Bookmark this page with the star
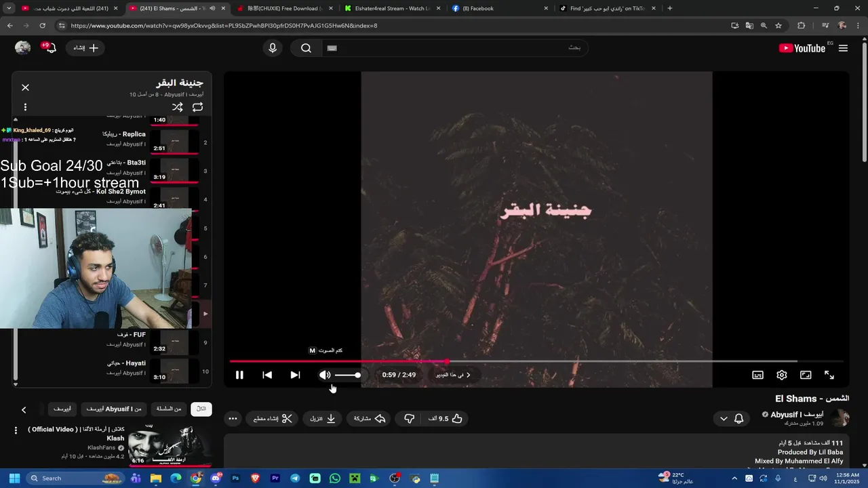This screenshot has width=868, height=488. click(x=778, y=26)
